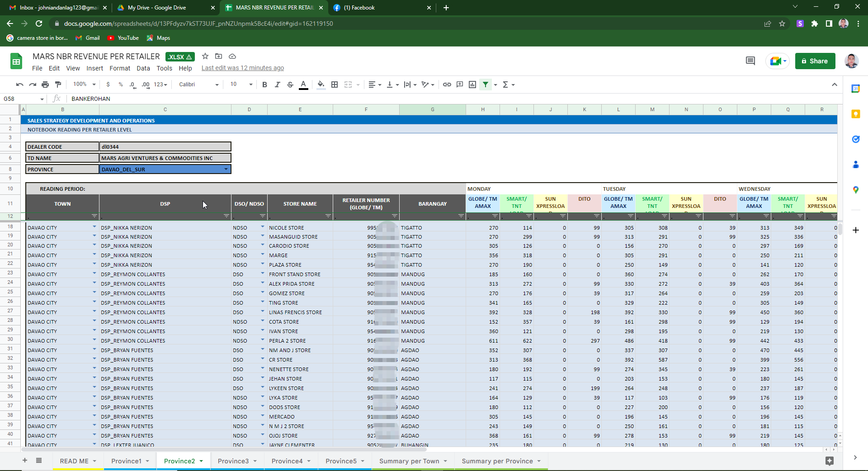The height and width of the screenshot is (471, 868).
Task: Open the fill color picker
Action: (x=321, y=85)
